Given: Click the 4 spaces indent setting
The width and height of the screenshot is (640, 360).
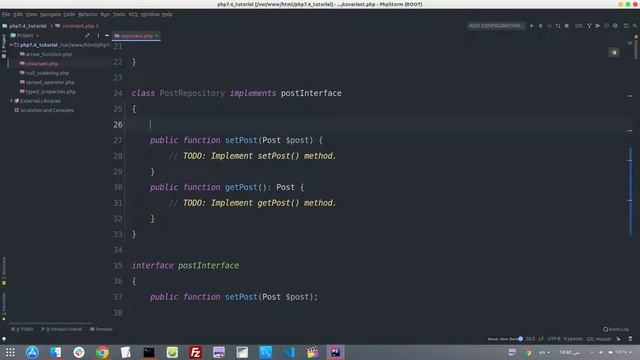Looking at the screenshot, I should tap(573, 339).
